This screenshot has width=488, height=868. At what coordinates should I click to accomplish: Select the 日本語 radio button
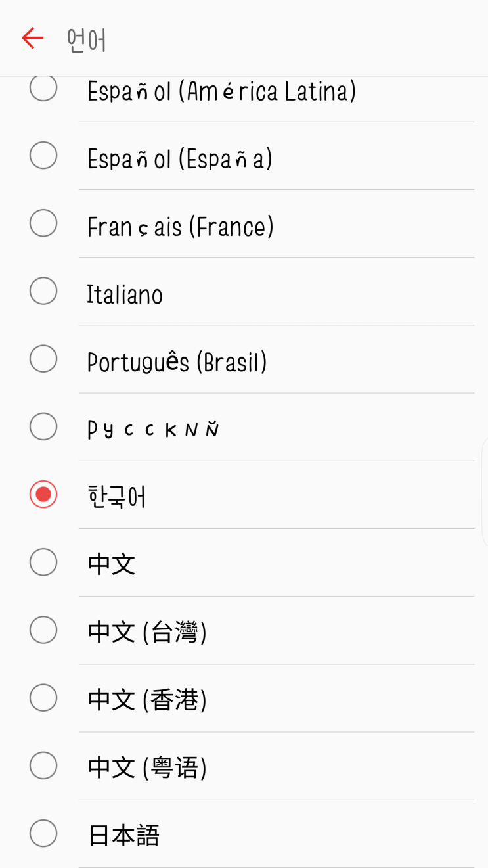(43, 833)
